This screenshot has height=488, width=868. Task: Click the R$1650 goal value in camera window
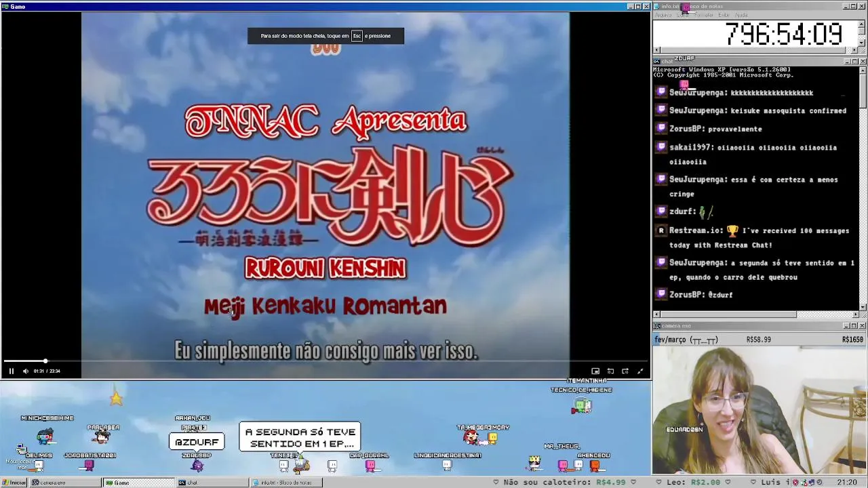point(852,340)
